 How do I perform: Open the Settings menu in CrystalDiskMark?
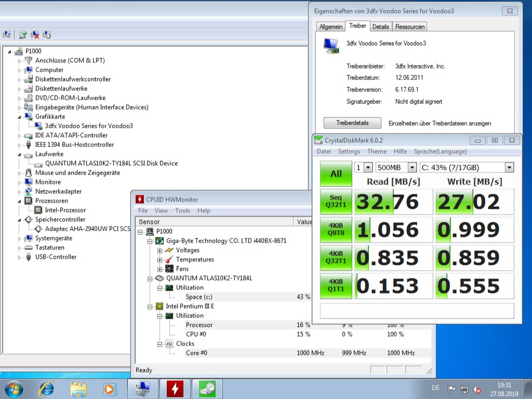click(x=349, y=151)
